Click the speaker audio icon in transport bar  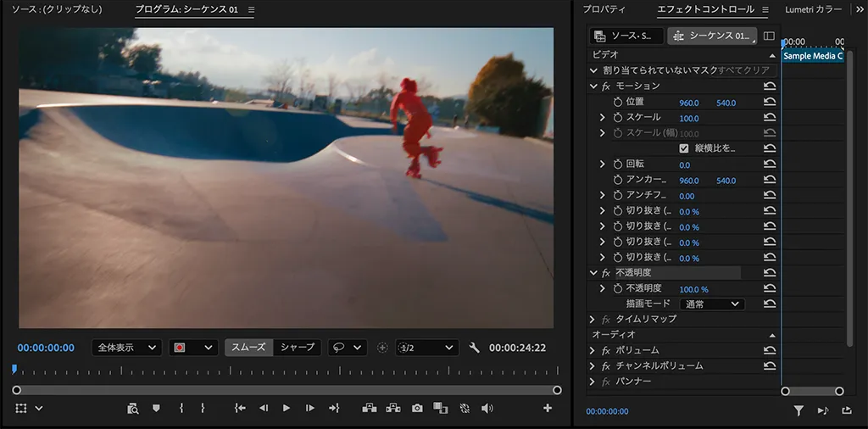pyautogui.click(x=487, y=408)
